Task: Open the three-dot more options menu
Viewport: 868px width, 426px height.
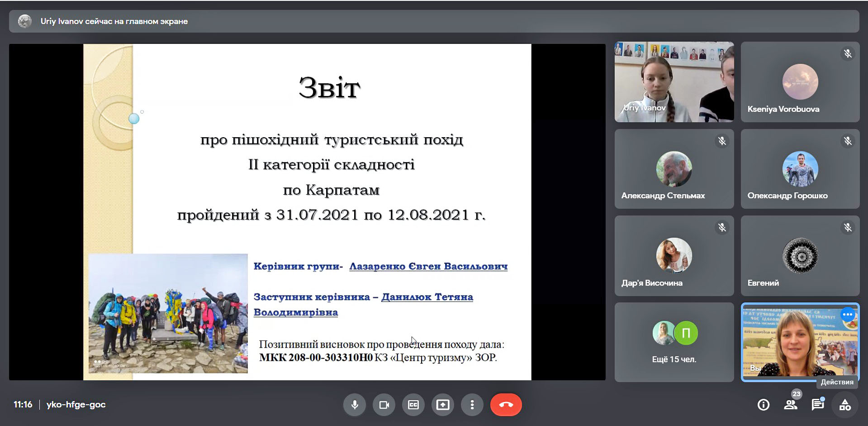Action: tap(472, 405)
